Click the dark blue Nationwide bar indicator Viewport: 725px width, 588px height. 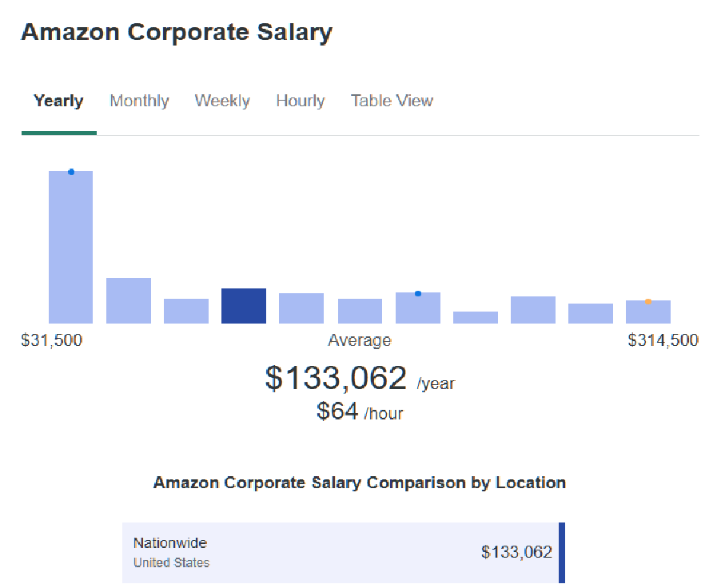pos(562,552)
